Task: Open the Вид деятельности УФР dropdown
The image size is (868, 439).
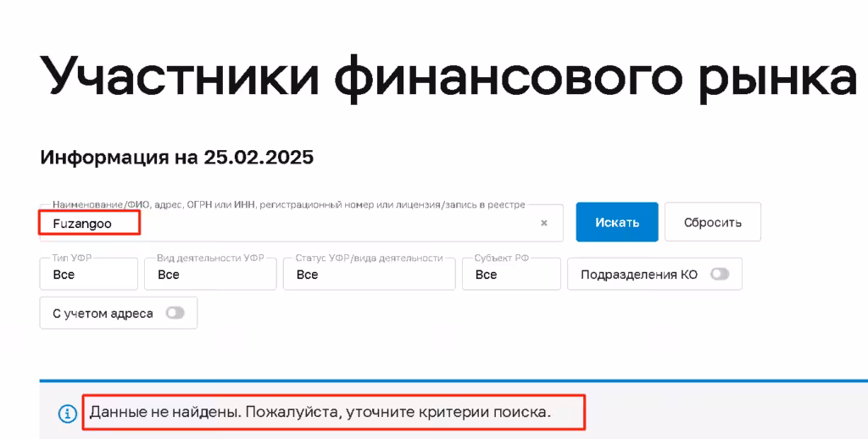Action: 210,274
